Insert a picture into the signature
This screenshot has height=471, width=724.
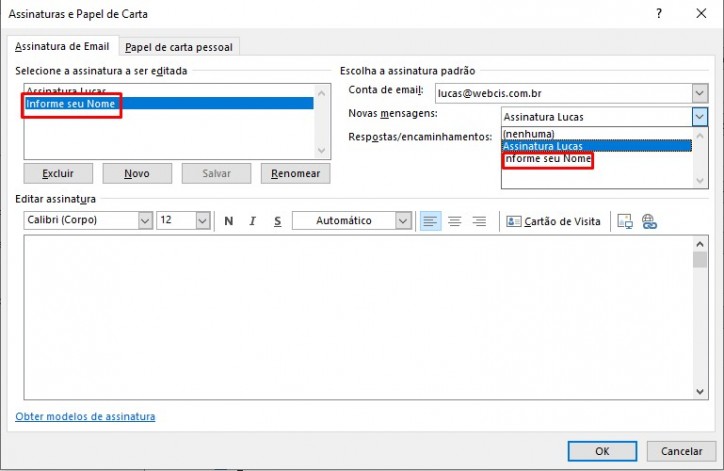point(625,221)
